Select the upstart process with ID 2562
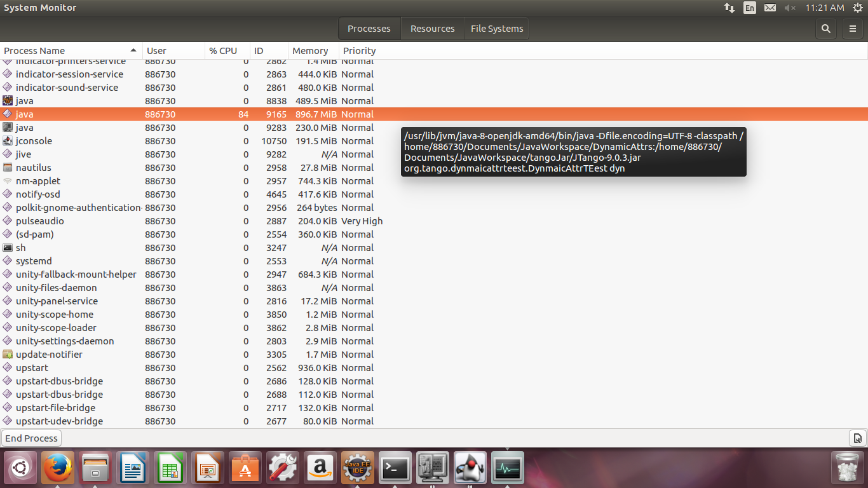Viewport: 868px width, 488px height. tap(434, 368)
